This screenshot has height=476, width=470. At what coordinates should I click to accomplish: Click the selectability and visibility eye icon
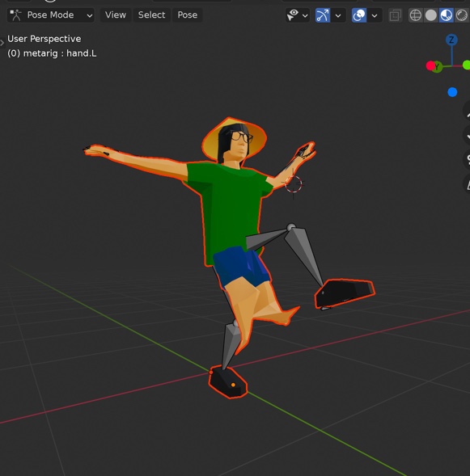pyautogui.click(x=293, y=15)
